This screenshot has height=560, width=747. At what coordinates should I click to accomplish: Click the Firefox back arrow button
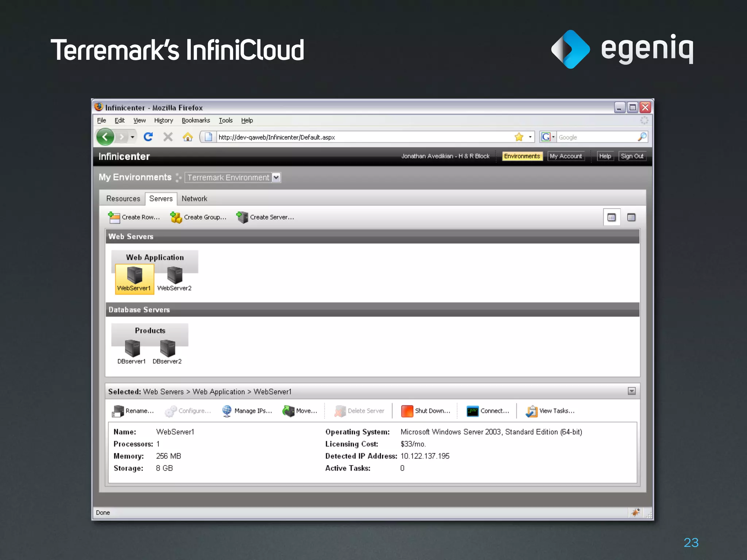(x=105, y=137)
